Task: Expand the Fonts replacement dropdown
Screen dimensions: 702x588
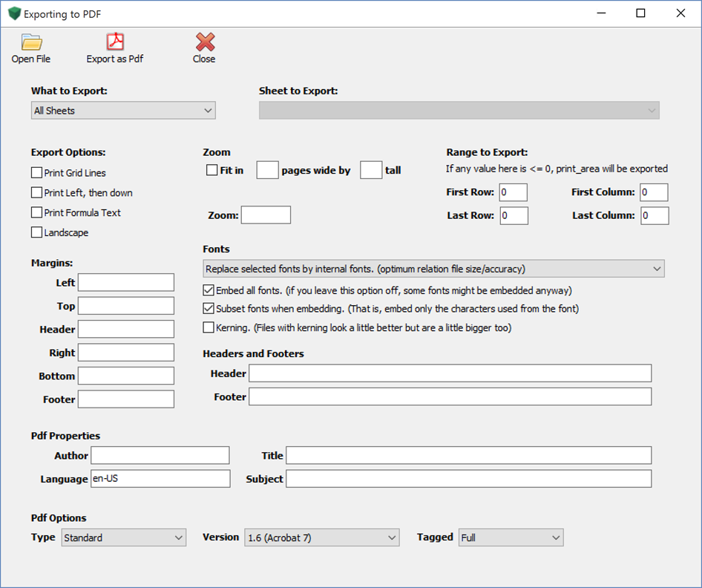Action: point(433,269)
